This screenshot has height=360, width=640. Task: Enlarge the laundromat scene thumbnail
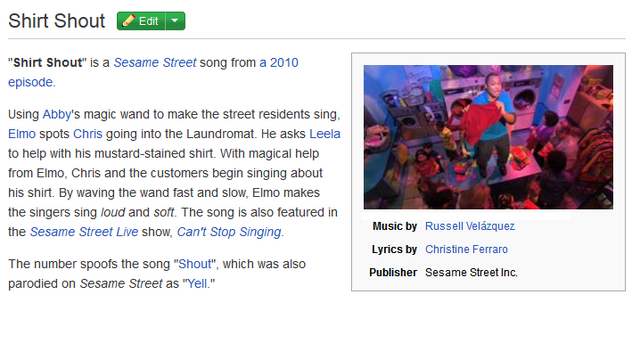pos(488,137)
